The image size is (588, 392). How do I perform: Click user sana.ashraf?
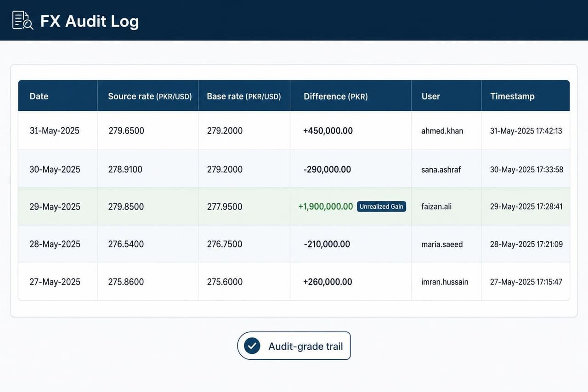[x=441, y=169]
